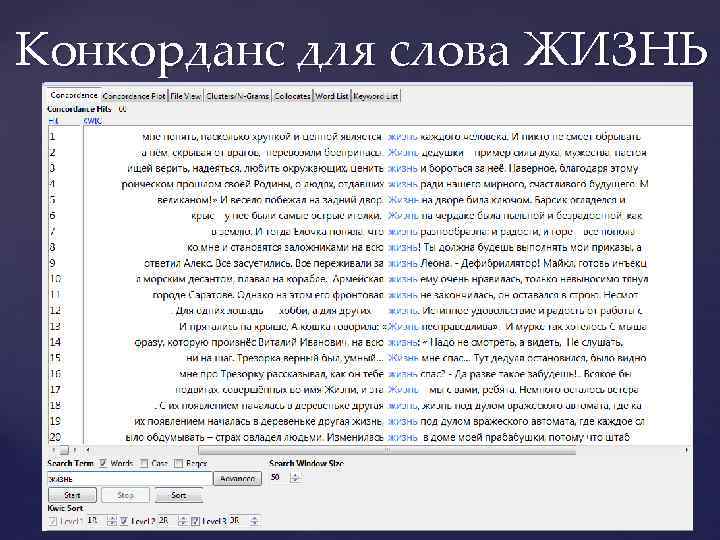
Task: Toggle the Level 2 sort checkbox
Action: (x=124, y=521)
